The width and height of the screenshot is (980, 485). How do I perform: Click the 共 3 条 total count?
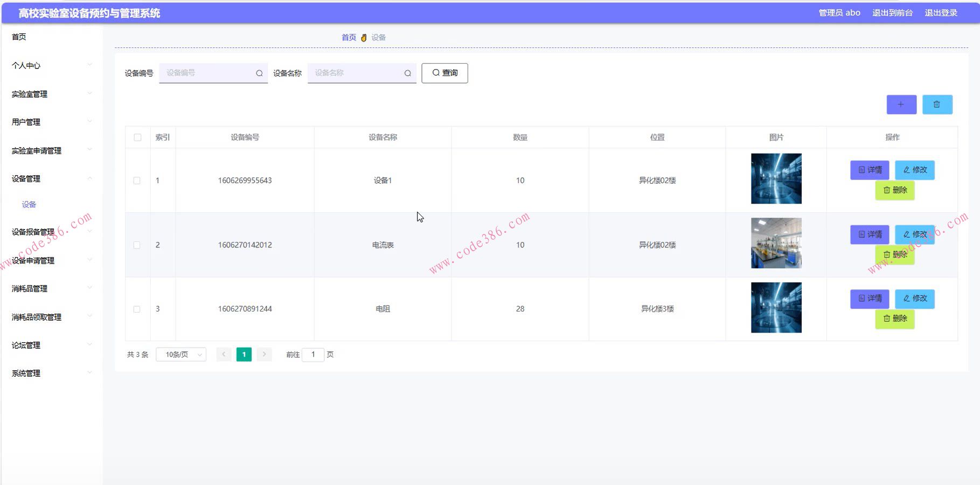point(137,355)
